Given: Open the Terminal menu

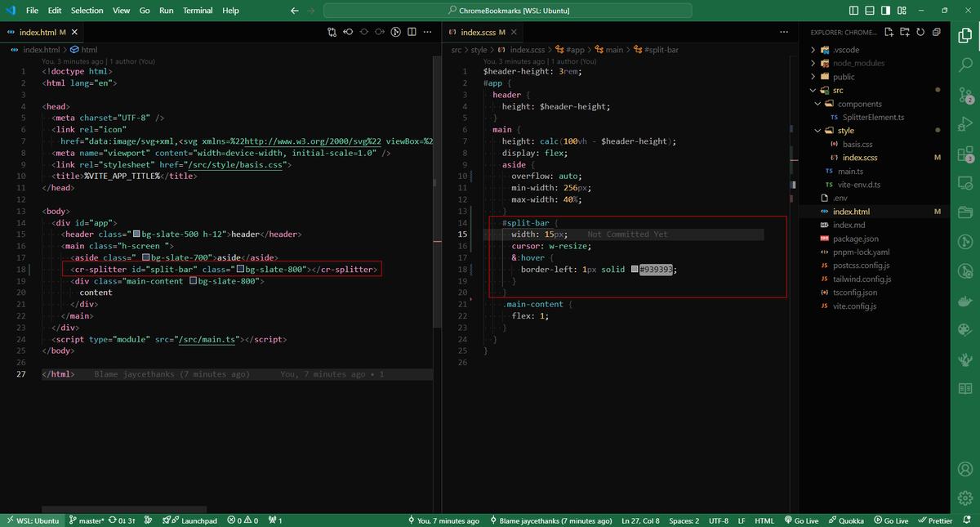Looking at the screenshot, I should click(197, 11).
